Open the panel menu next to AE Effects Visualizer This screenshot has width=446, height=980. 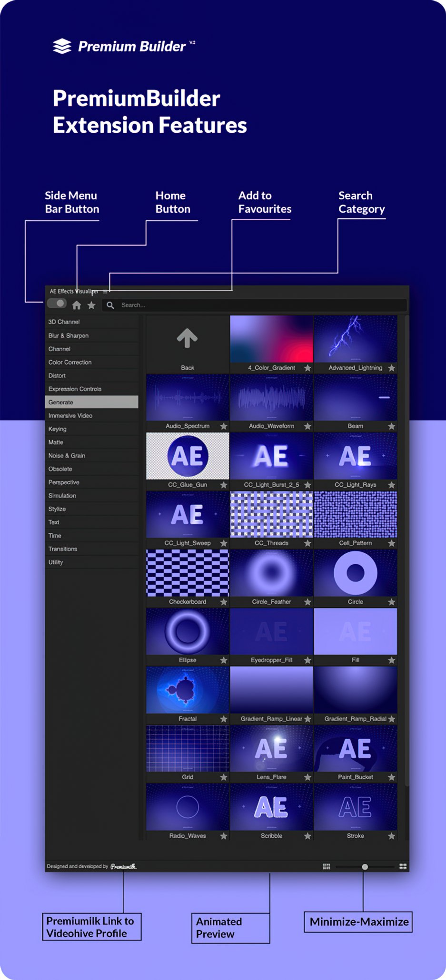(x=105, y=292)
